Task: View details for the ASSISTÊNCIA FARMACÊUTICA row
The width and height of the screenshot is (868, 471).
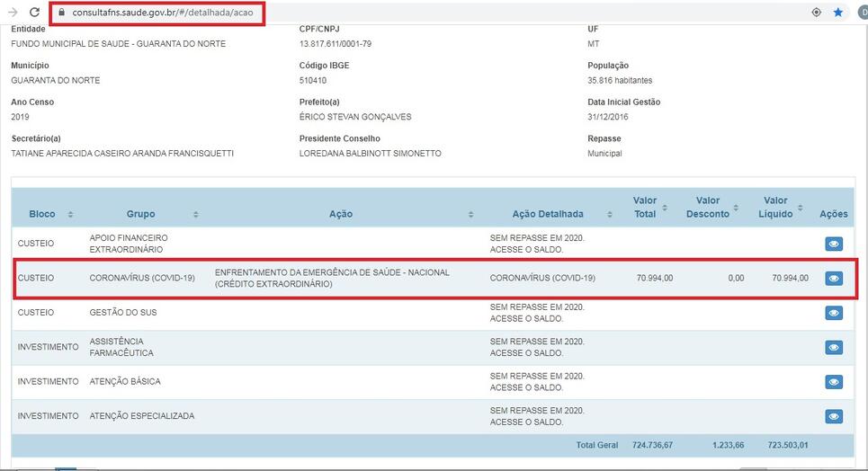Action: pyautogui.click(x=834, y=348)
